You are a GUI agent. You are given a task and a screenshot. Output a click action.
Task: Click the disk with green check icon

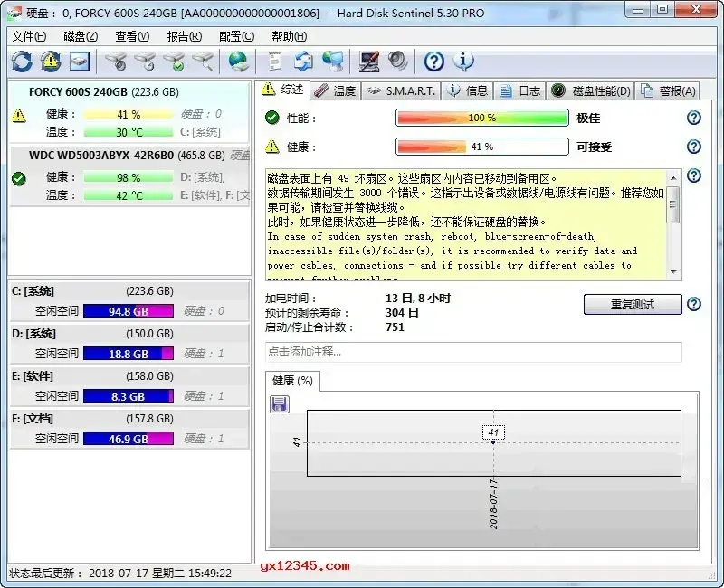pyautogui.click(x=174, y=62)
